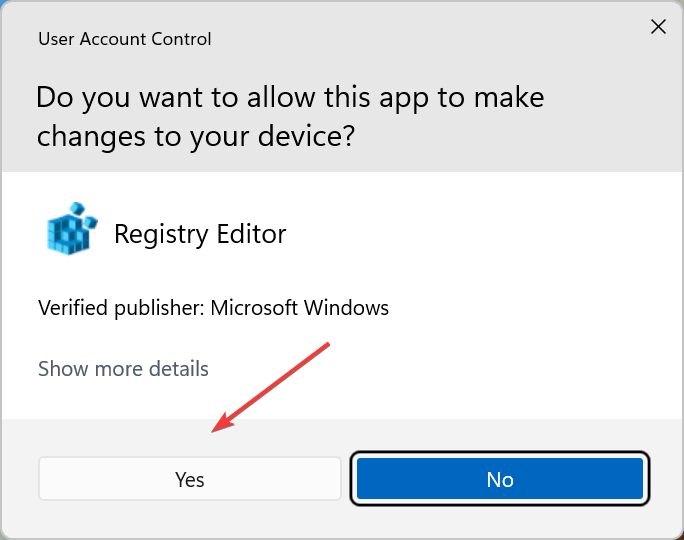Click the Verified publisher Microsoft Windows text
Image resolution: width=684 pixels, height=540 pixels.
click(x=213, y=307)
